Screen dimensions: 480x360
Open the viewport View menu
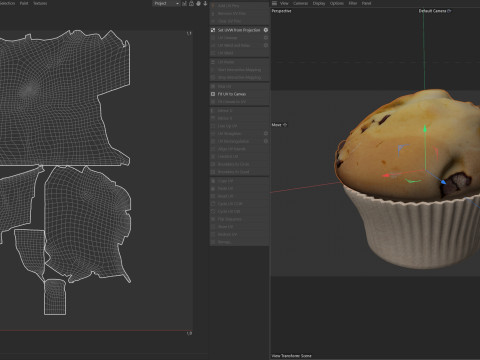click(x=284, y=3)
